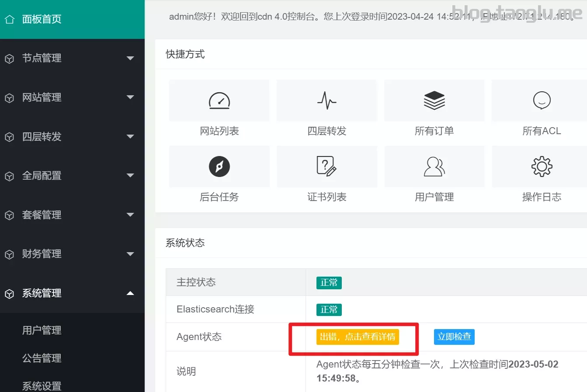Select the 套餐管理 sidebar entry

[x=42, y=215]
